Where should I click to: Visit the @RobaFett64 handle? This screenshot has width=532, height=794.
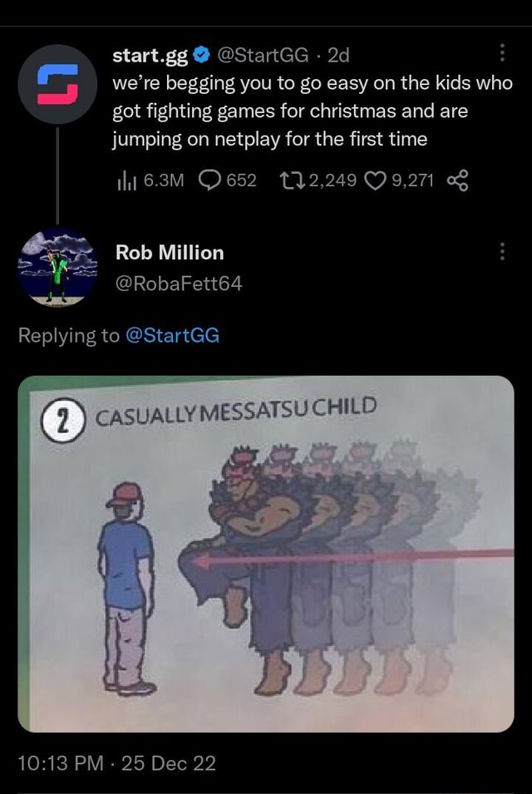pyautogui.click(x=179, y=284)
